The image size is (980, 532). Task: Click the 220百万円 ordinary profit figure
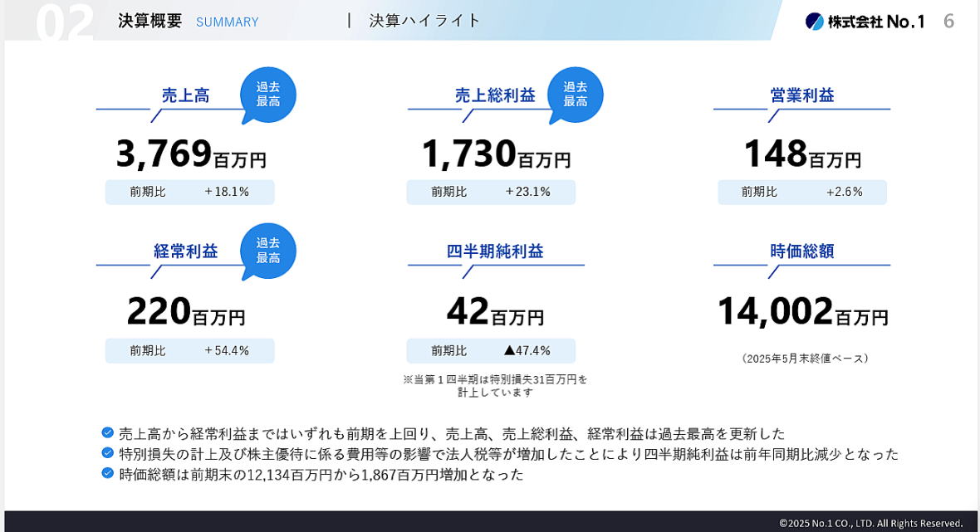click(x=186, y=311)
